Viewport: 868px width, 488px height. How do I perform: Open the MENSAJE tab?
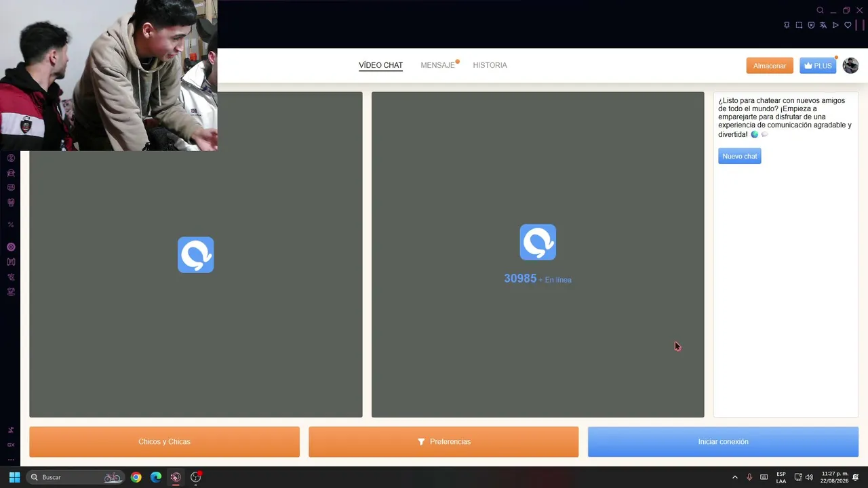[438, 65]
